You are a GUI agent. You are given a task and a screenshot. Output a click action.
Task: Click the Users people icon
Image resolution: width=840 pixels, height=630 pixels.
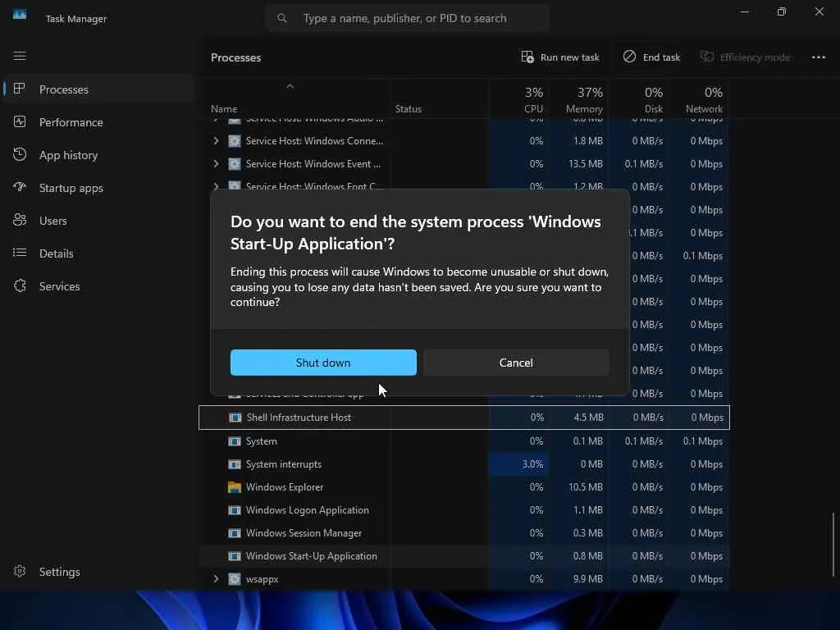pyautogui.click(x=20, y=220)
